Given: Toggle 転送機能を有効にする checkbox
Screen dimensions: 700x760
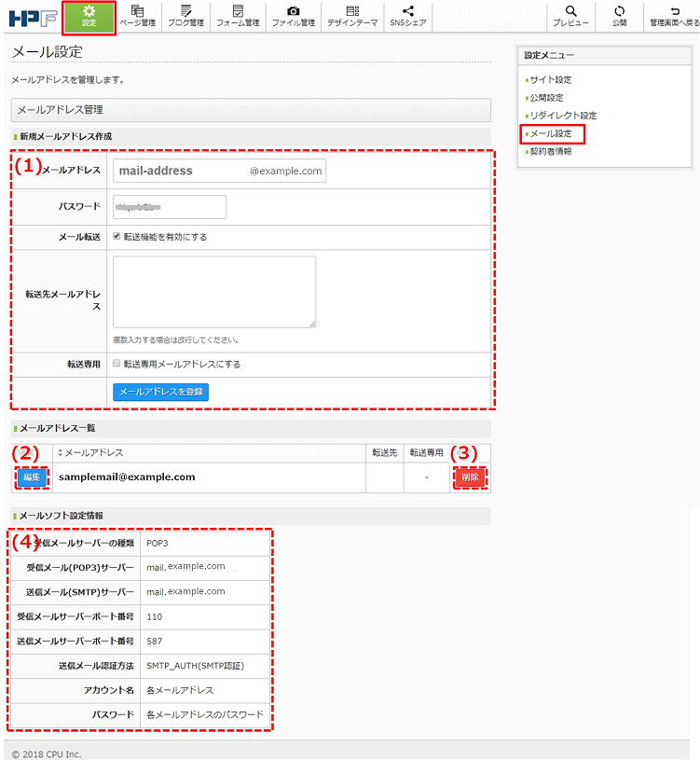Looking at the screenshot, I should [x=117, y=237].
